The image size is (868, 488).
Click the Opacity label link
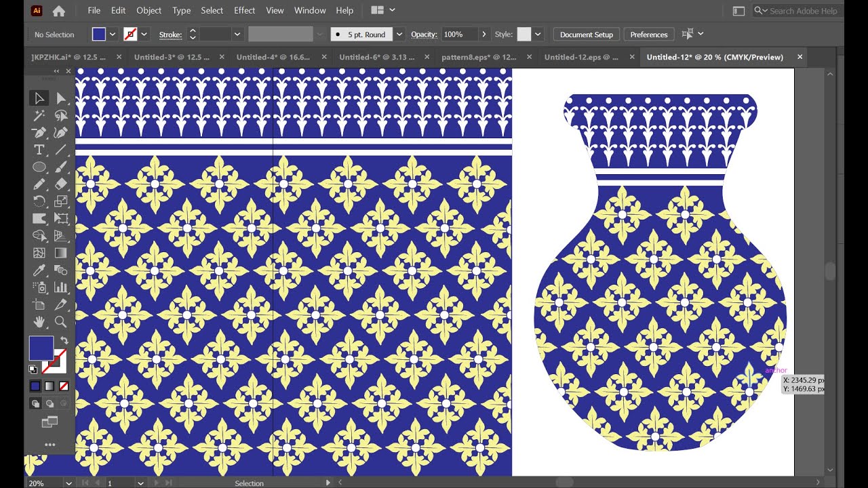pos(424,35)
